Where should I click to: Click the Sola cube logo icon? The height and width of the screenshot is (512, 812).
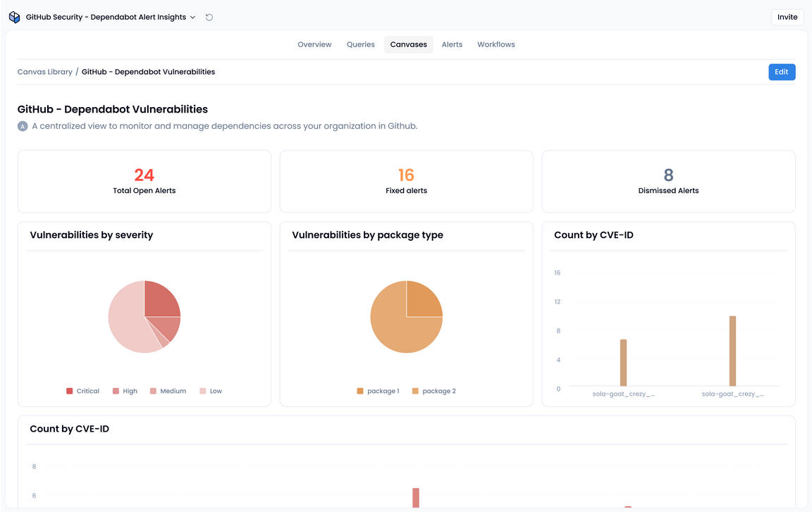pos(15,17)
